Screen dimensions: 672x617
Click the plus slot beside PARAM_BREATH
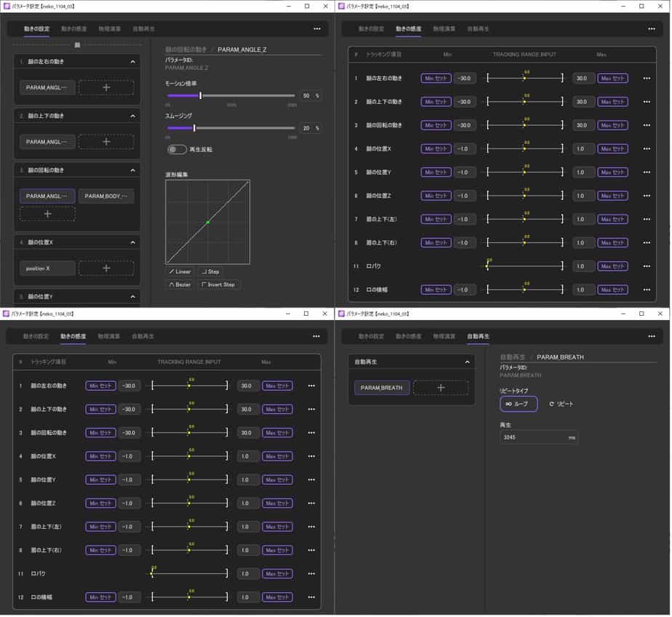tap(441, 388)
